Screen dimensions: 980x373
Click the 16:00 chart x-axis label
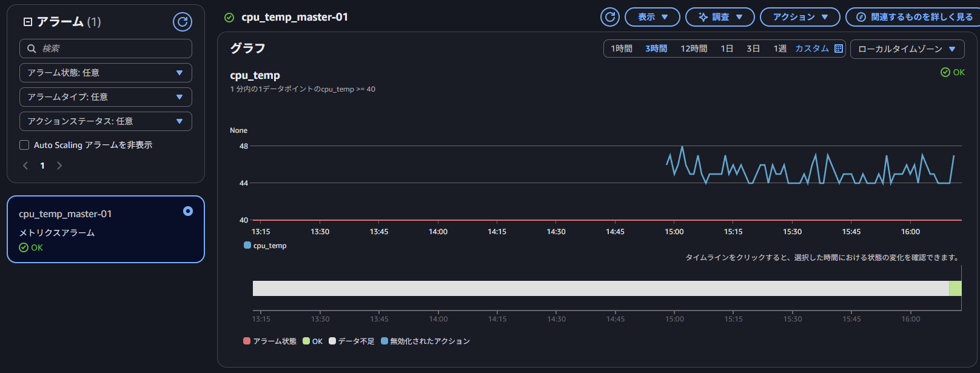pos(910,232)
